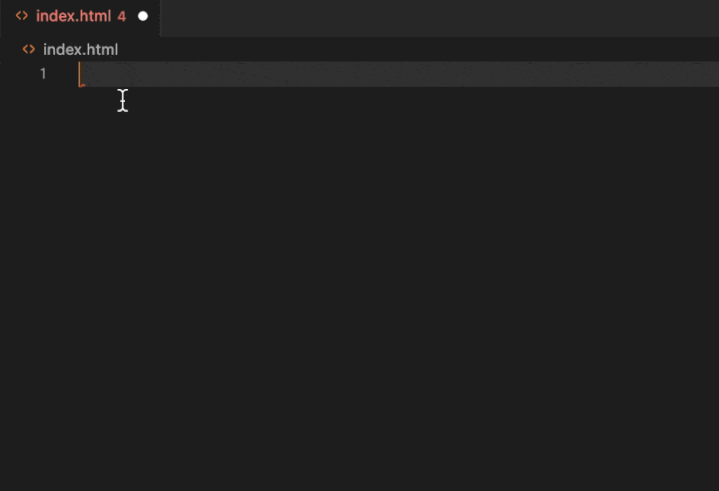This screenshot has width=719, height=491.
Task: Click the middle of the highlighted line 1
Action: 399,74
